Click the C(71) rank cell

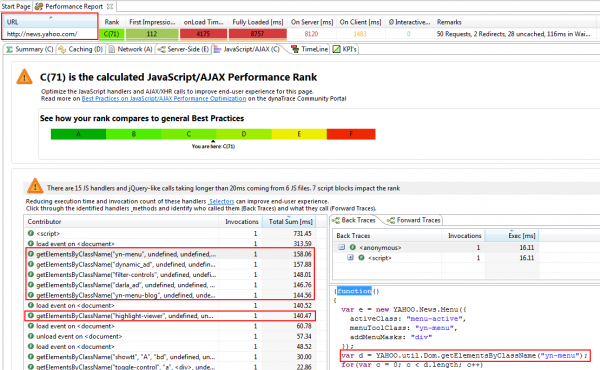pyautogui.click(x=112, y=34)
